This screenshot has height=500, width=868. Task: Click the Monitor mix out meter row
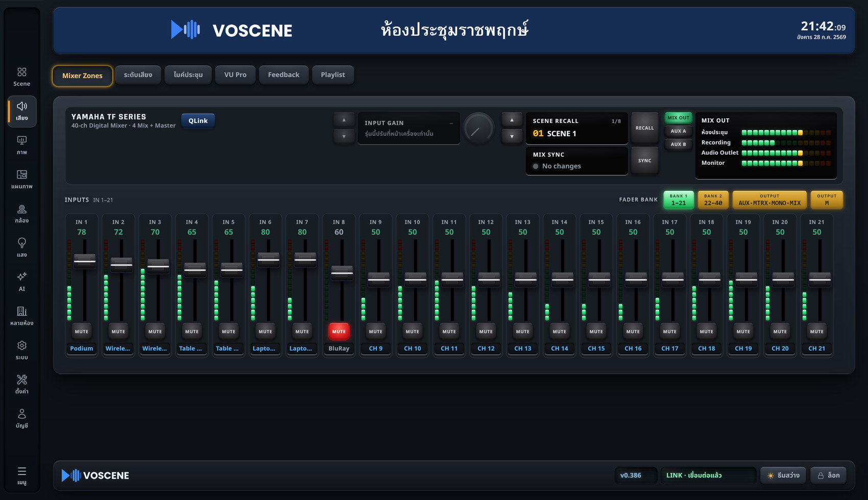(766, 163)
